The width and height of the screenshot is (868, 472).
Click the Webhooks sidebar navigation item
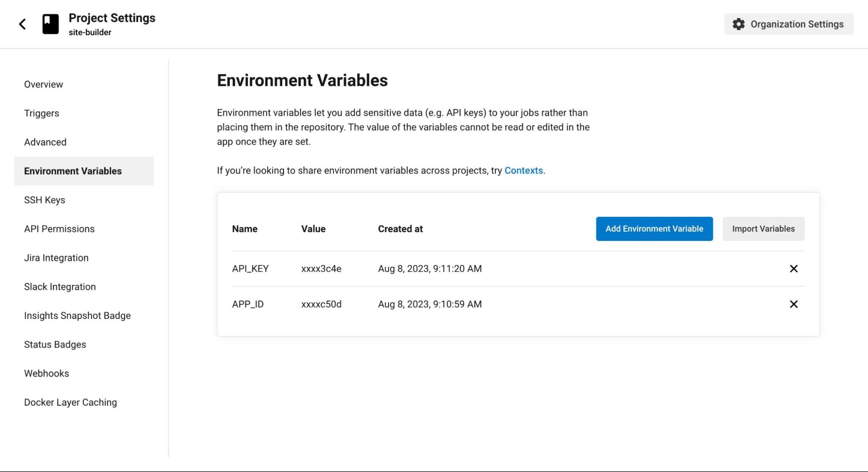click(x=46, y=373)
